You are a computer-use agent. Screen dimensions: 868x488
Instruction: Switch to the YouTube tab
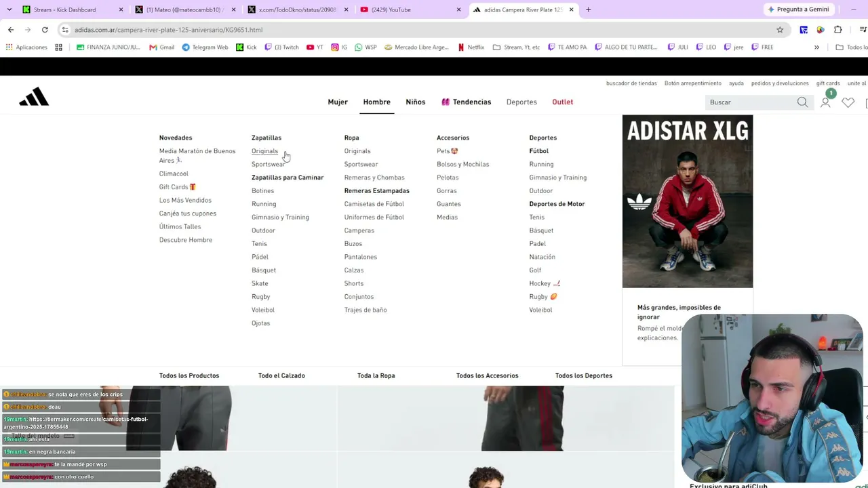pos(410,9)
